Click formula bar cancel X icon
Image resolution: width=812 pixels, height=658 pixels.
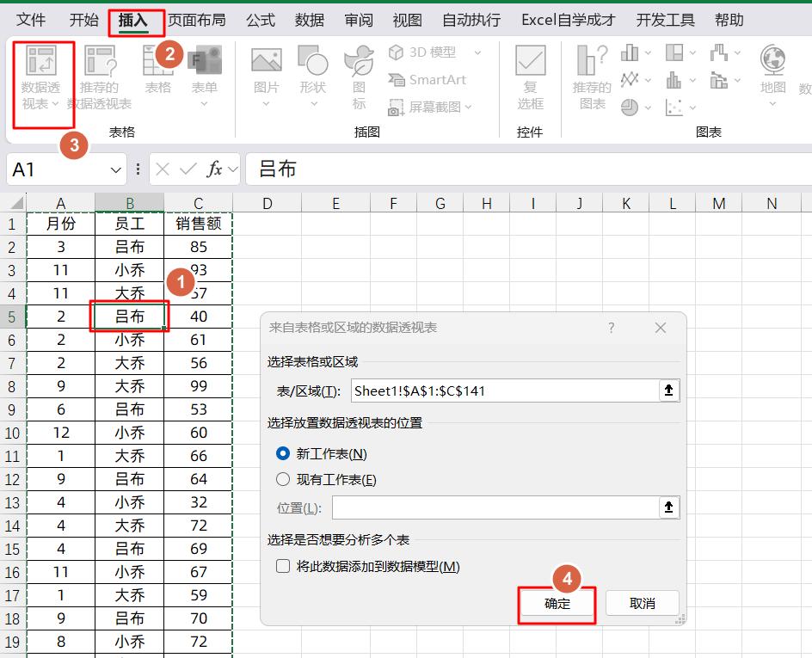click(x=163, y=169)
